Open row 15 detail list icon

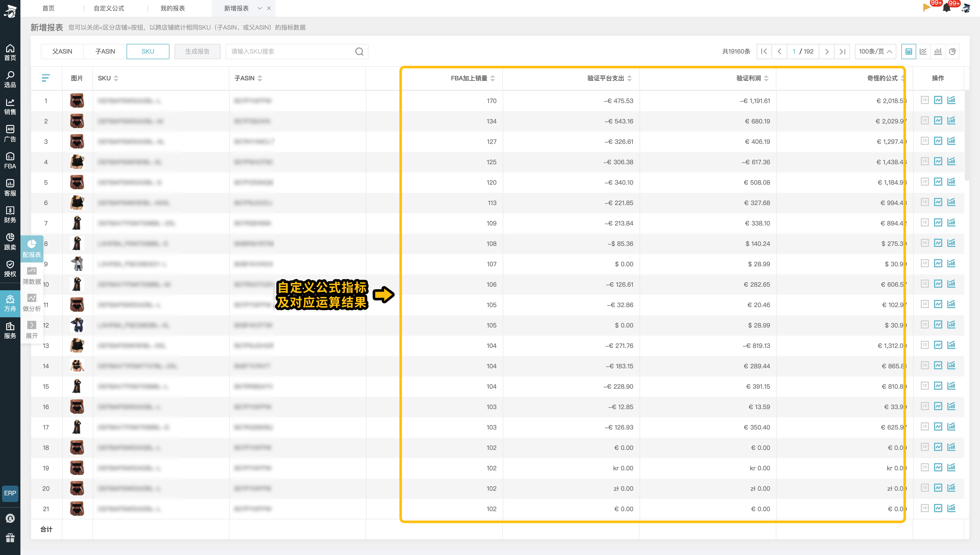[925, 386]
